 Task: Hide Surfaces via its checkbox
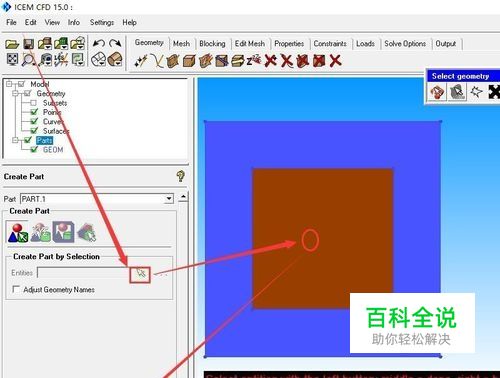(x=34, y=131)
